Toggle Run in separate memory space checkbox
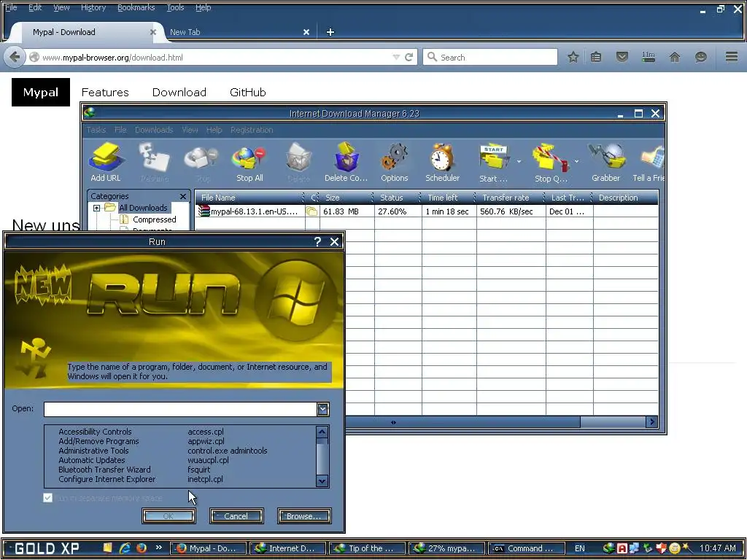Image resolution: width=747 pixels, height=560 pixels. (47, 497)
